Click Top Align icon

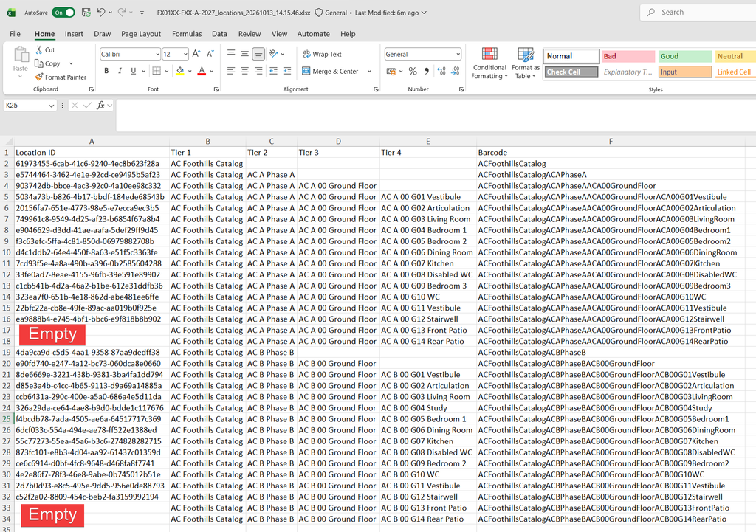click(231, 54)
